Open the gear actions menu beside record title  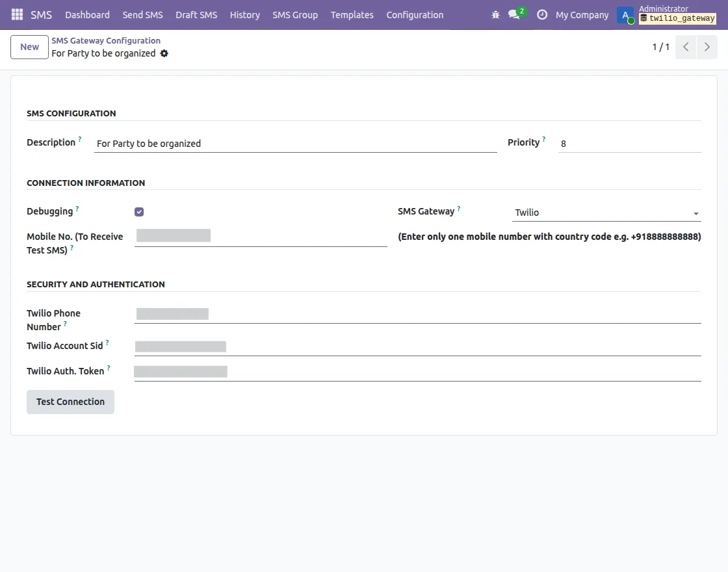click(164, 53)
